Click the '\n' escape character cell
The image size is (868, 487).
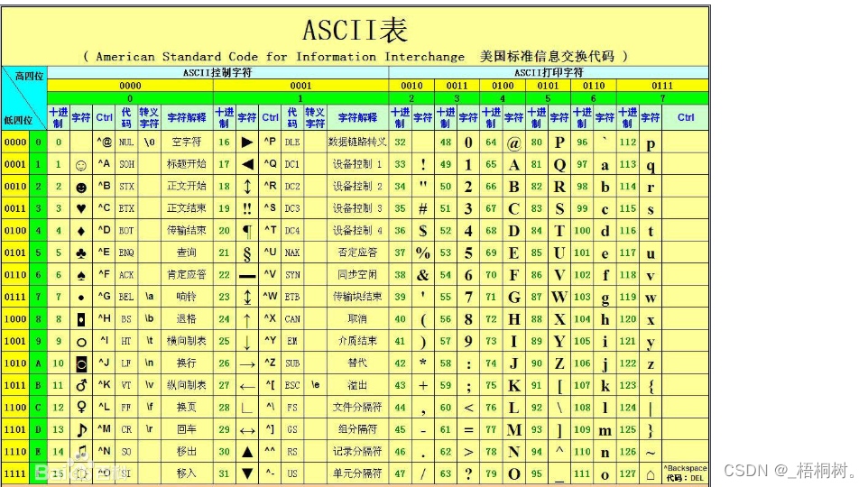(149, 363)
